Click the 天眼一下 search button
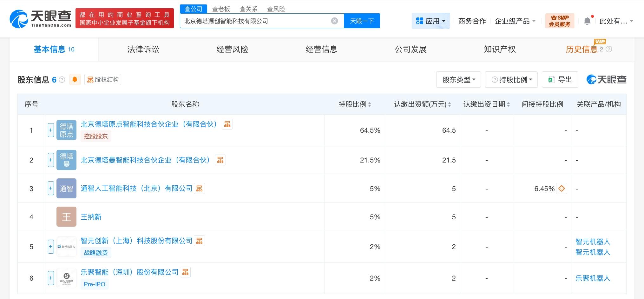The height and width of the screenshot is (299, 644). point(362,21)
